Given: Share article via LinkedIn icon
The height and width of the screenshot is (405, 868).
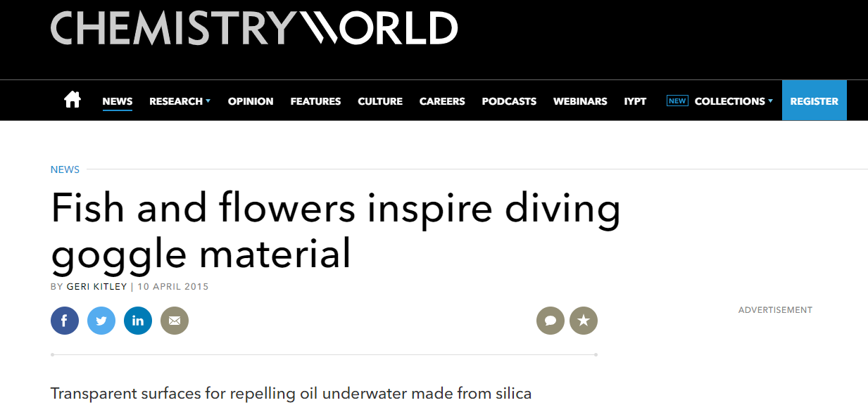Looking at the screenshot, I should pos(138,321).
